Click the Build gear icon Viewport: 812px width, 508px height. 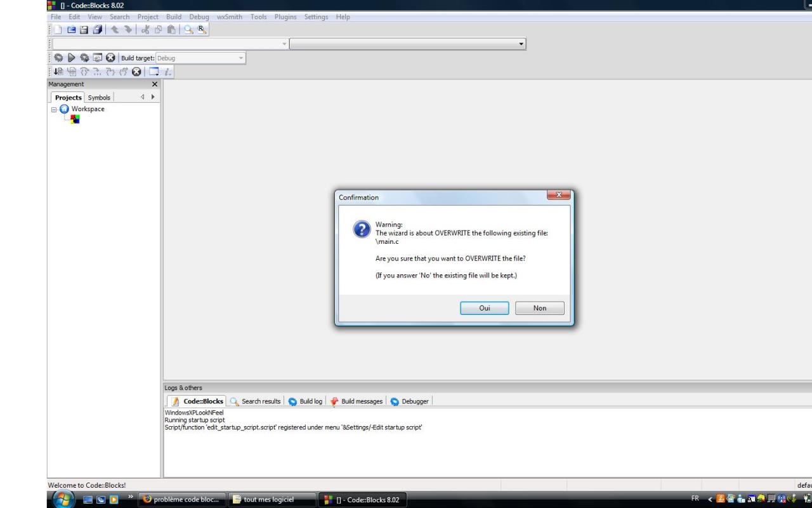(x=58, y=58)
